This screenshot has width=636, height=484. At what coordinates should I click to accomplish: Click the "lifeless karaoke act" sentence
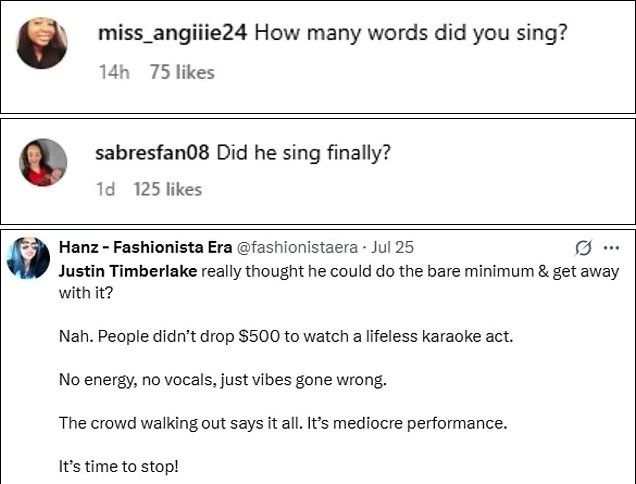click(x=285, y=336)
